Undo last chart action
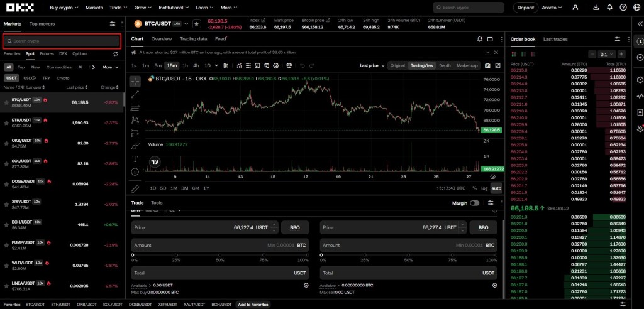The height and width of the screenshot is (309, 644). pos(303,66)
